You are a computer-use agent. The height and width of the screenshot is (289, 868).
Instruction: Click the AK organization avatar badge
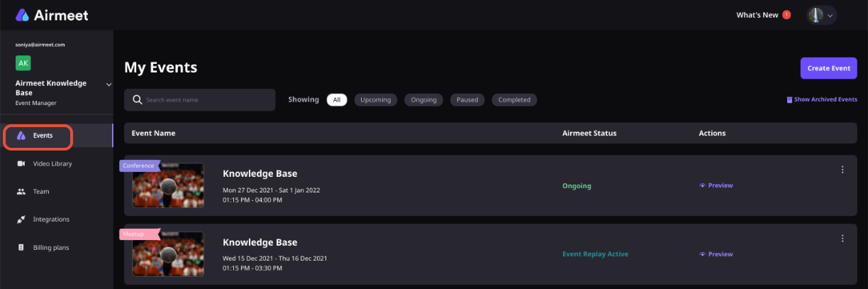pos(23,63)
